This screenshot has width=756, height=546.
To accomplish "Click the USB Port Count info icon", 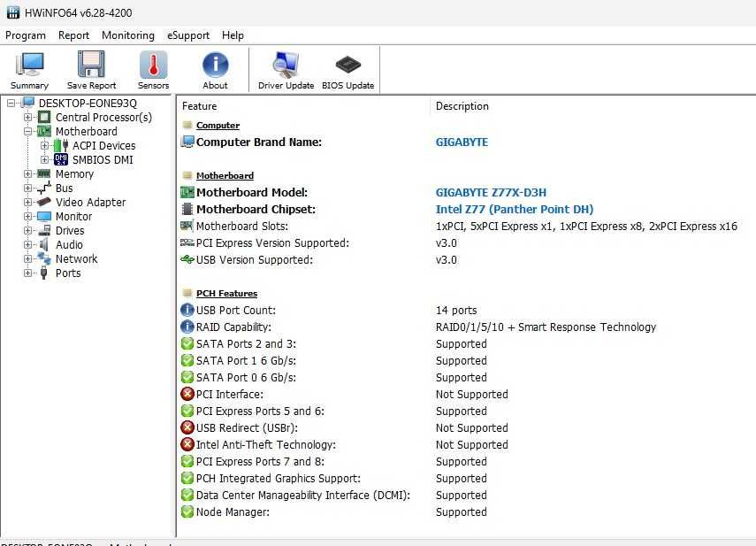I will click(x=187, y=310).
